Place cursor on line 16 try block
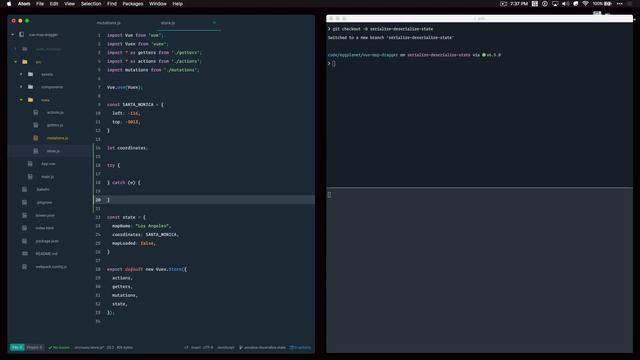The image size is (640, 360). tap(113, 165)
